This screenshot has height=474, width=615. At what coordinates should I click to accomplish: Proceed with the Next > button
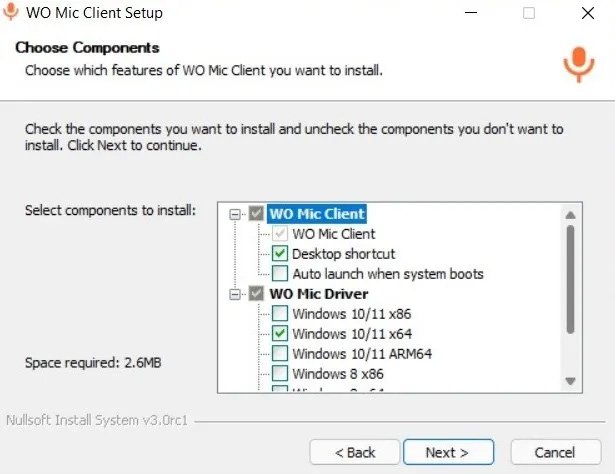(x=448, y=452)
